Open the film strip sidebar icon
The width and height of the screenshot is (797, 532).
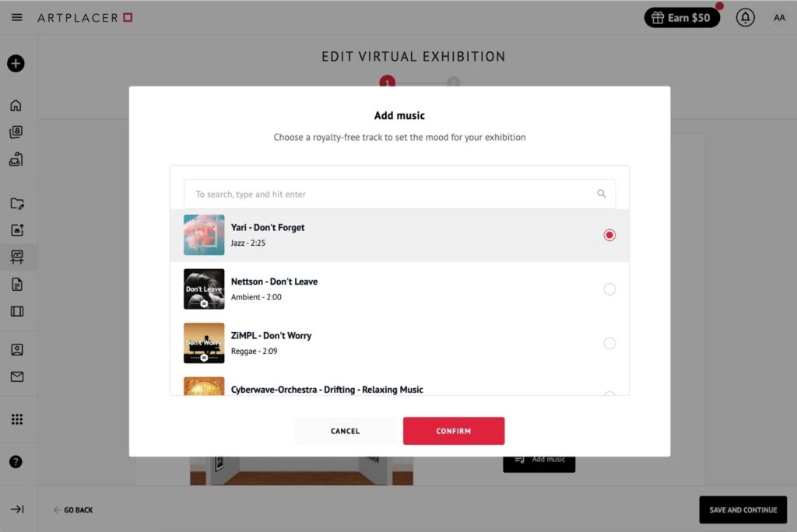pyautogui.click(x=17, y=311)
